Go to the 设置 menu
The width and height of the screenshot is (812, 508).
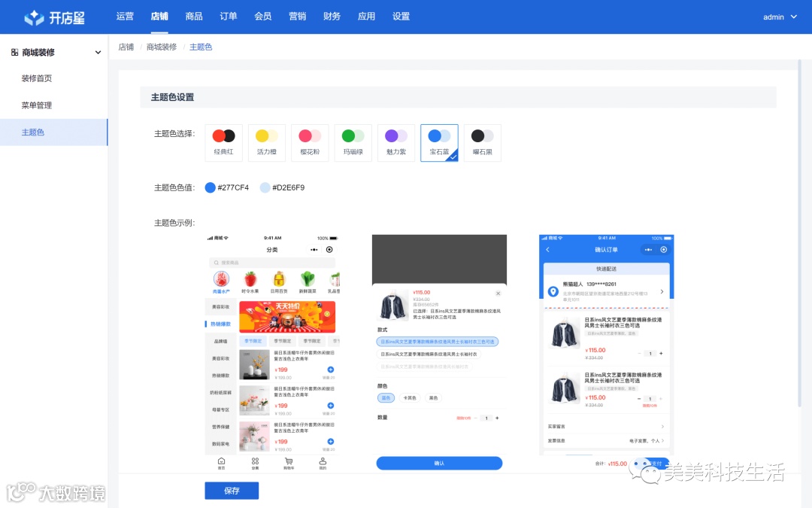click(x=401, y=16)
